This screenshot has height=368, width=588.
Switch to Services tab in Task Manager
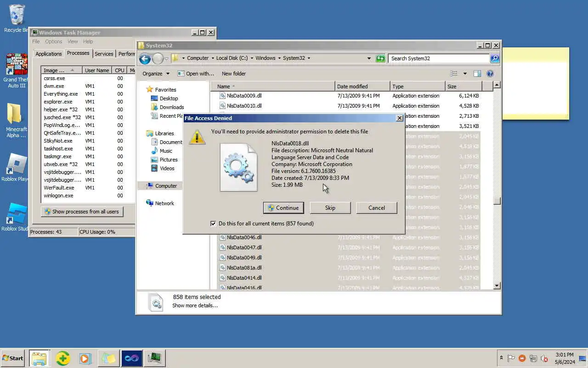pyautogui.click(x=104, y=54)
